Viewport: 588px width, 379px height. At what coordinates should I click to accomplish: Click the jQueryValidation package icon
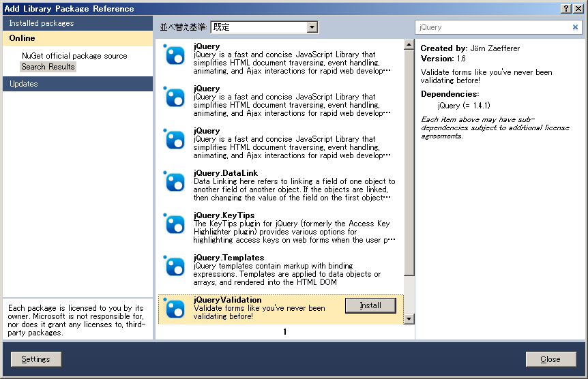coord(174,308)
